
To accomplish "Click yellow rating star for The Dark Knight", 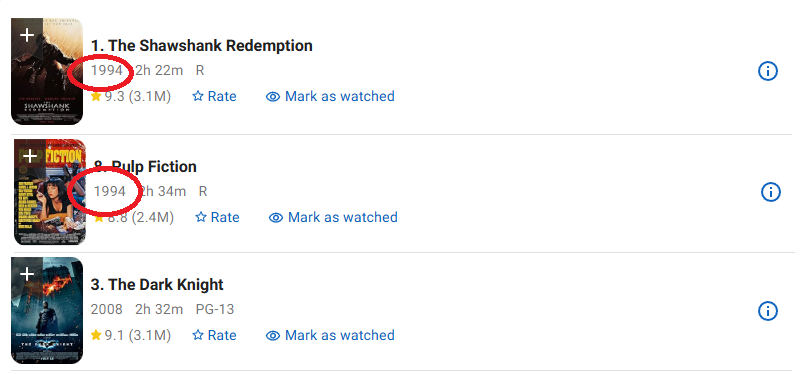I will [96, 335].
